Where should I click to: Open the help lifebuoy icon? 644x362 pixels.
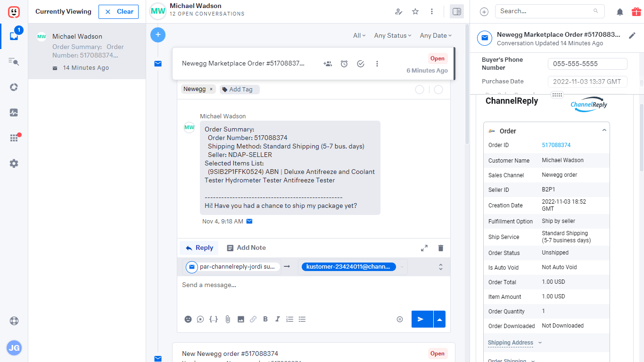pos(14,321)
